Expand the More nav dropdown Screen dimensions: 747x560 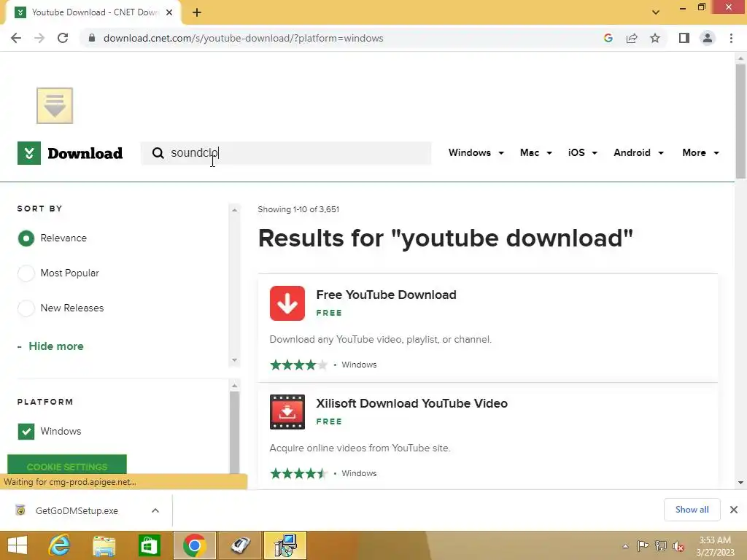point(700,153)
